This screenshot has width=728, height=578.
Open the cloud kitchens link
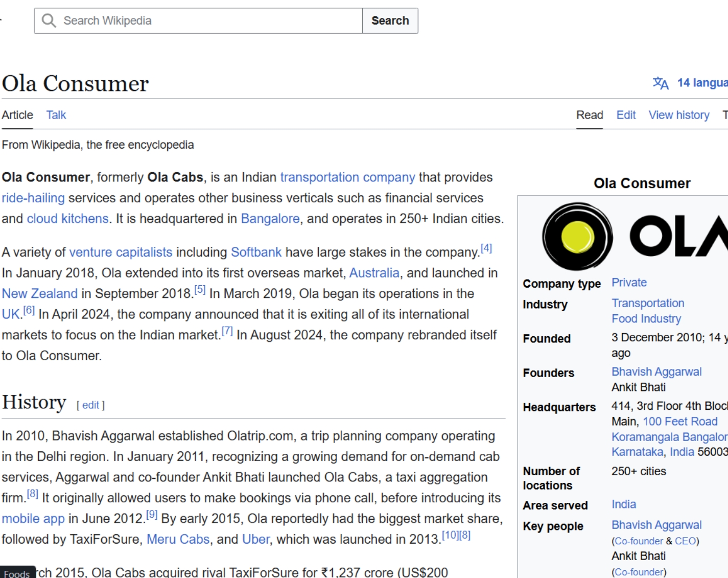coord(67,219)
